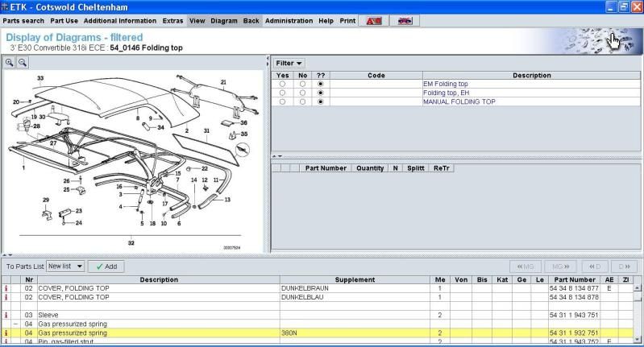The width and height of the screenshot is (644, 347).
Task: Open the New list dropdown
Action: point(65,266)
